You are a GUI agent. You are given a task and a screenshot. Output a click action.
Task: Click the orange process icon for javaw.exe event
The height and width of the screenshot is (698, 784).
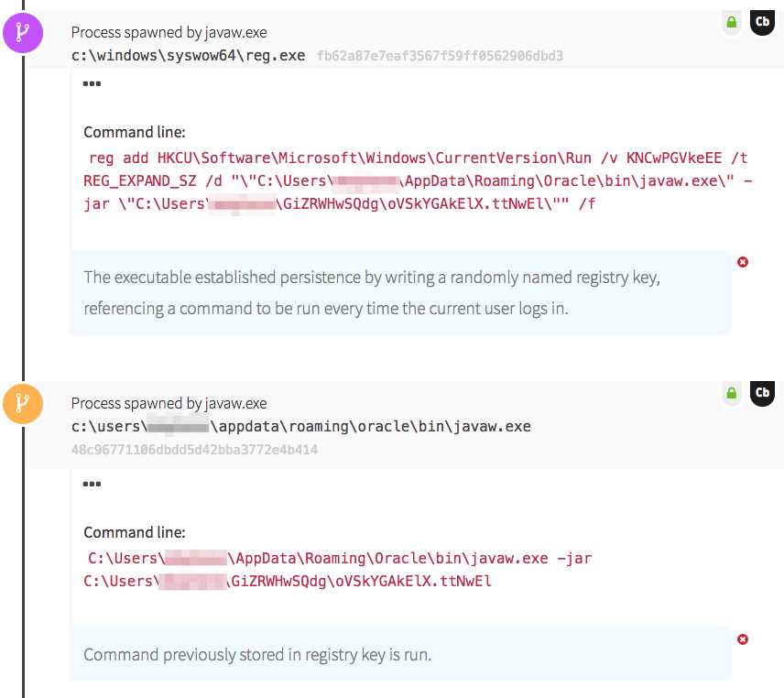[x=23, y=404]
